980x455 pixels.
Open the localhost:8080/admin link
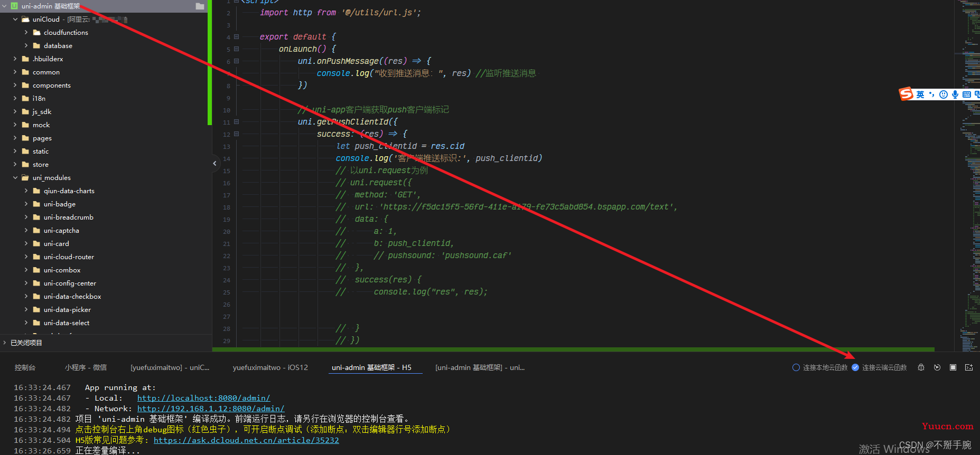tap(203, 398)
